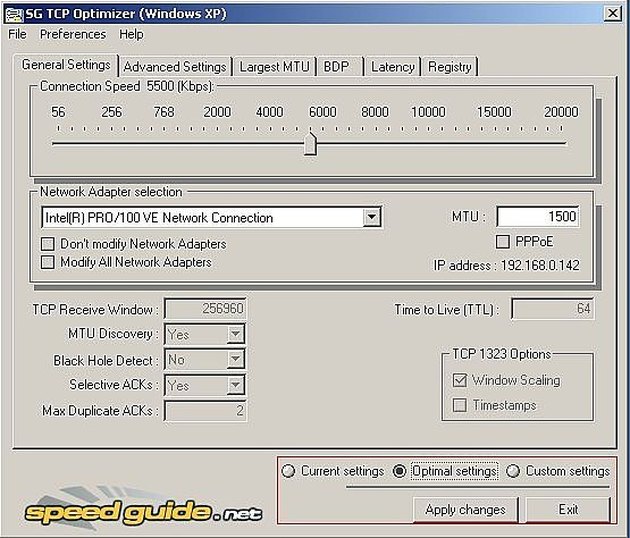The width and height of the screenshot is (630, 538).
Task: Enable the PPPoE checkbox
Action: click(503, 242)
